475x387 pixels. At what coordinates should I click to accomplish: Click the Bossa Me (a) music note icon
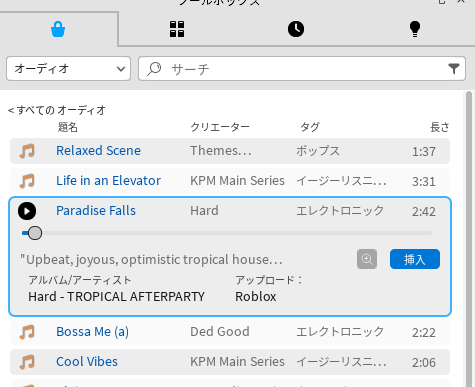coord(27,332)
